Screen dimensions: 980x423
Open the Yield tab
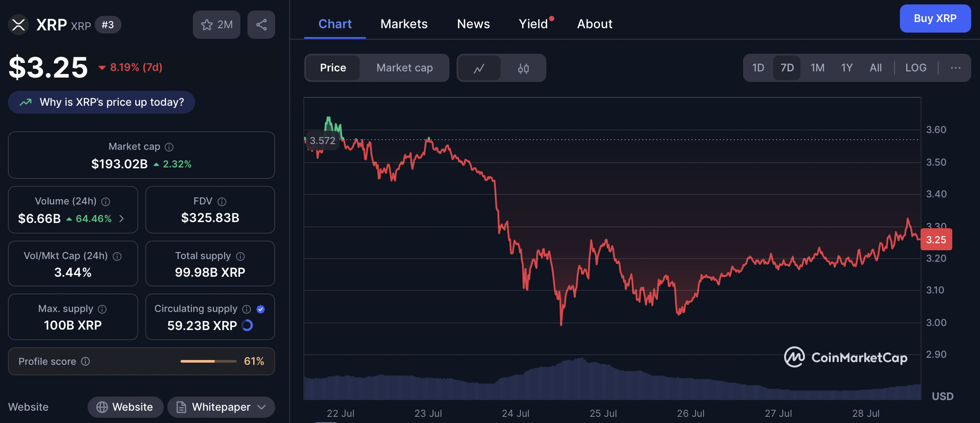[534, 24]
